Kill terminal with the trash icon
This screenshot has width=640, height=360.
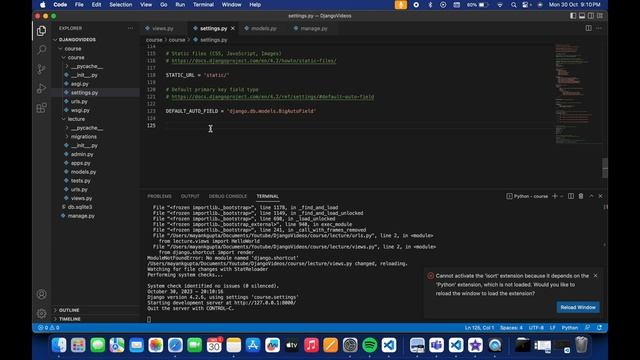pyautogui.click(x=581, y=196)
